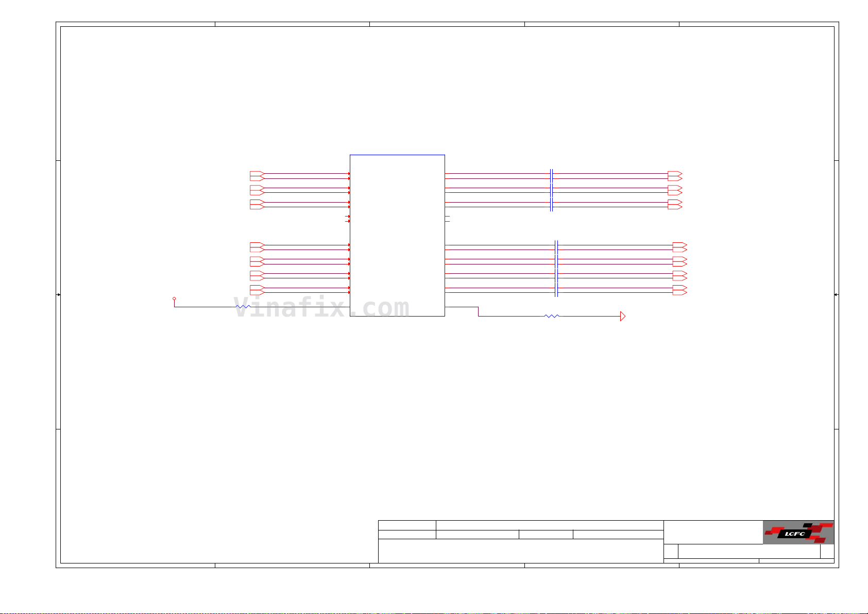Select the upper group of three capacitor pairs

(x=552, y=190)
